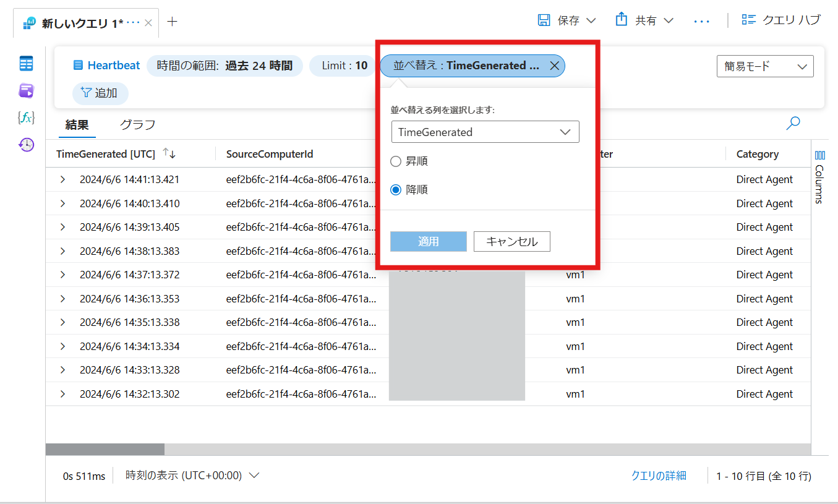The image size is (838, 504).
Task: Click the vm1 cell in 14:36:13.353 row
Action: (x=575, y=299)
